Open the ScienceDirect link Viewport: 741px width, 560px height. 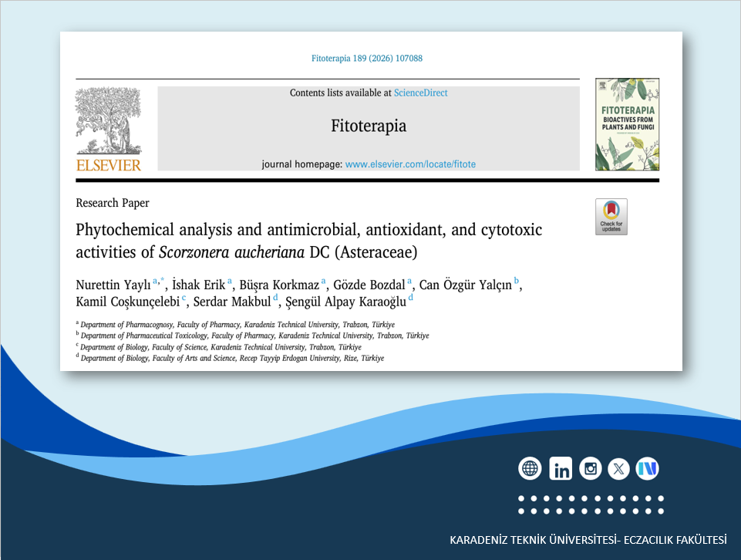[x=420, y=93]
